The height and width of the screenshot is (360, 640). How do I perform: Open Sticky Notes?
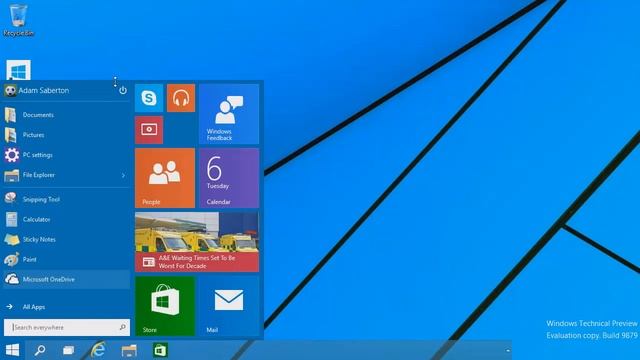pyautogui.click(x=67, y=239)
